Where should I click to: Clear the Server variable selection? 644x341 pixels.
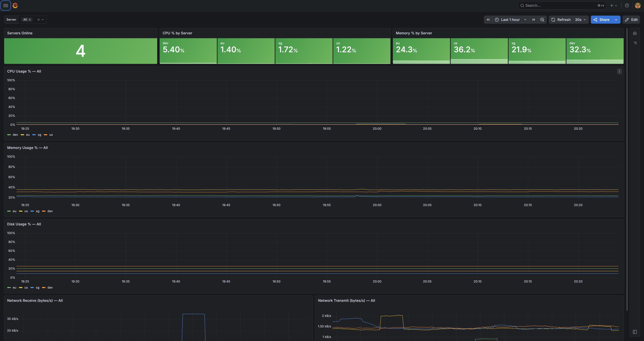[x=39, y=20]
